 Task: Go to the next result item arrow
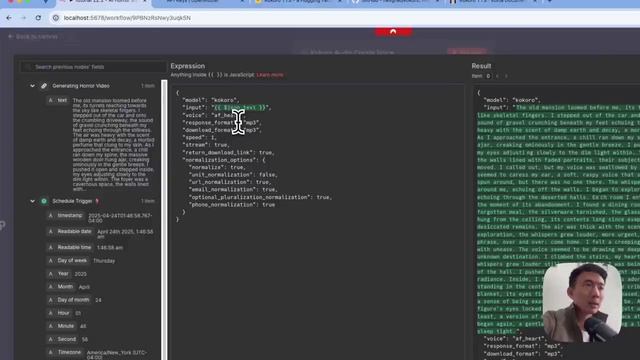coord(506,76)
